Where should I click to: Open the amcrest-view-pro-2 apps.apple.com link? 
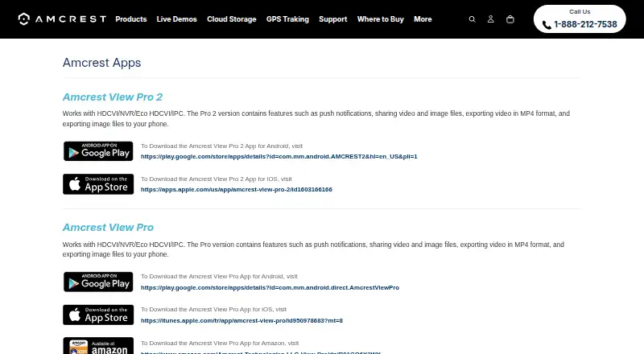tap(237, 189)
